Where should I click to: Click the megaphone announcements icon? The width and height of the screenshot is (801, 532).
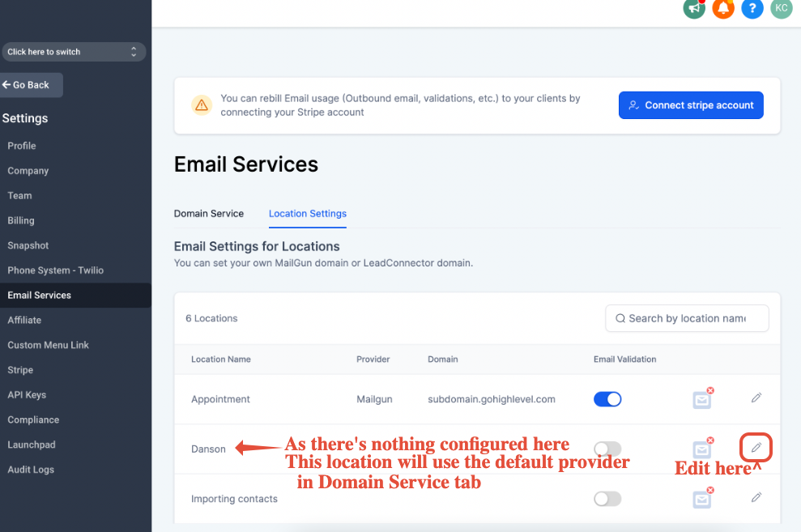point(693,8)
